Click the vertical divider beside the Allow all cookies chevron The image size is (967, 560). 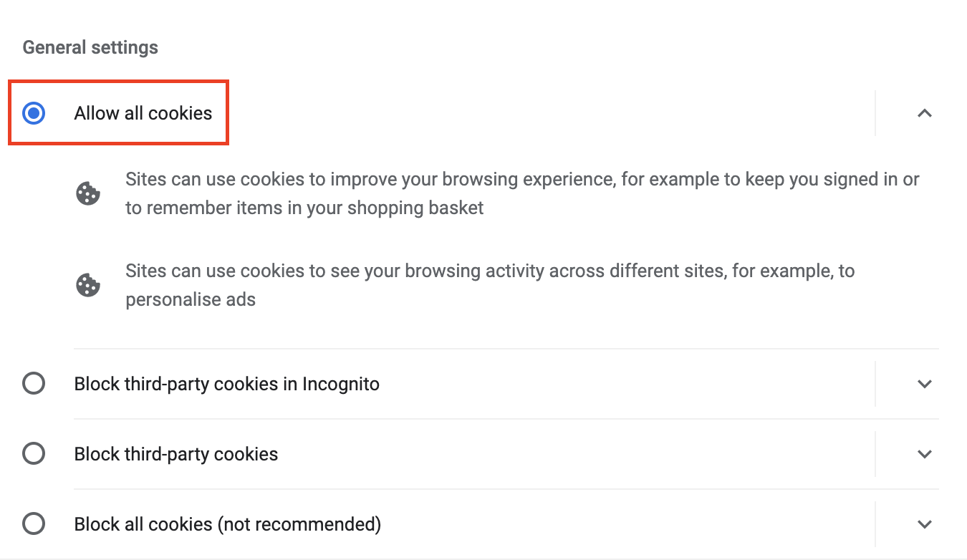point(875,113)
